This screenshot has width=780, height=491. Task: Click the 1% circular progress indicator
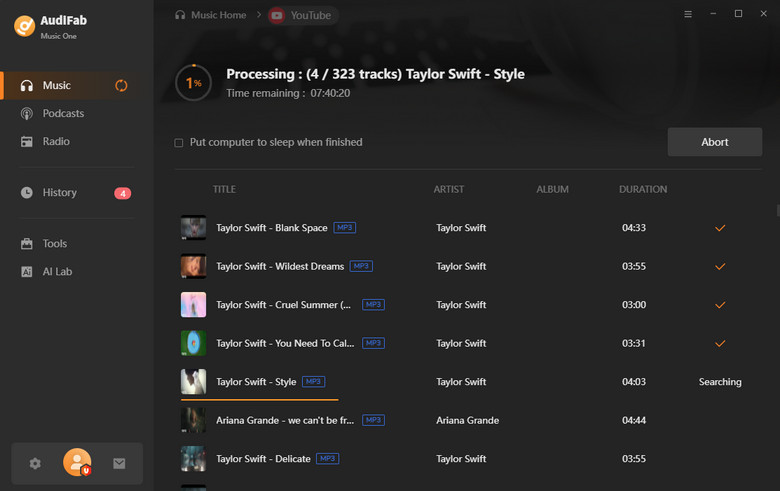pos(193,83)
